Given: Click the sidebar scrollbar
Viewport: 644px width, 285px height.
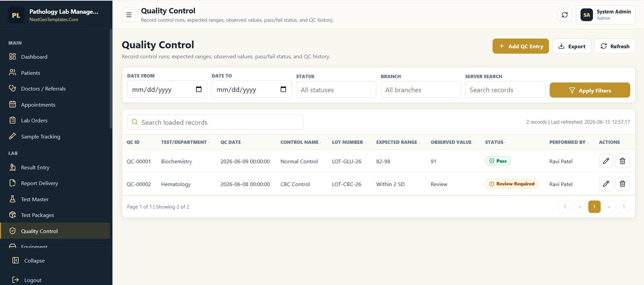Looking at the screenshot, I should [x=111, y=79].
